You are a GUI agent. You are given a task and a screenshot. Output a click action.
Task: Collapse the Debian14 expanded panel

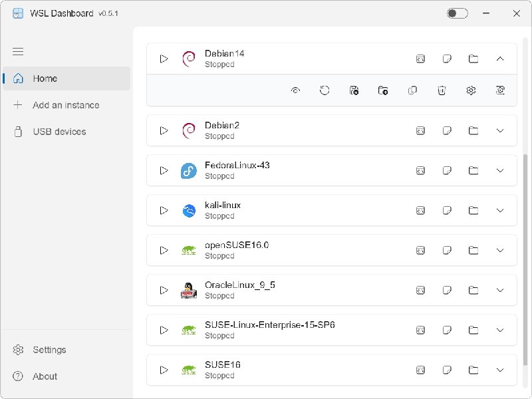500,59
